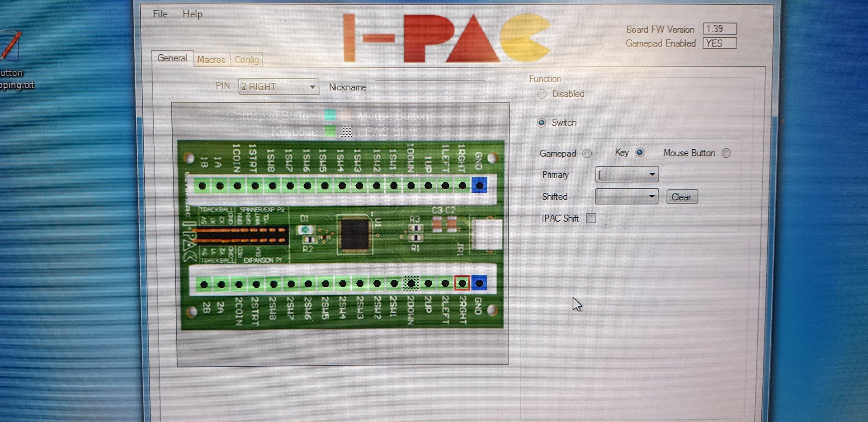Image resolution: width=868 pixels, height=422 pixels.
Task: Click the top row blue GND pin
Action: point(479,185)
